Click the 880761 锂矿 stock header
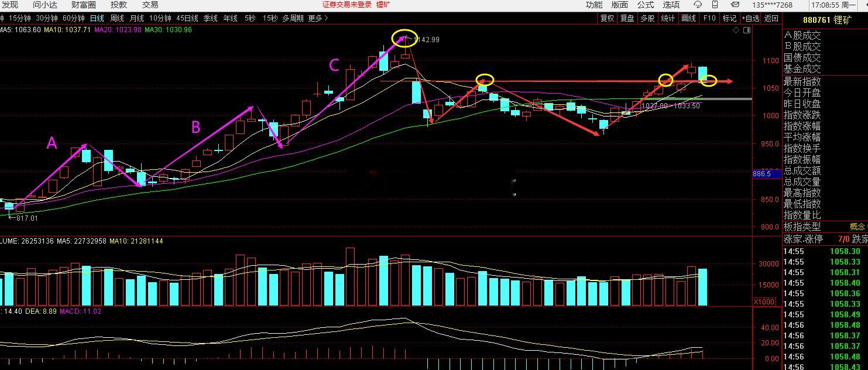 [828, 19]
